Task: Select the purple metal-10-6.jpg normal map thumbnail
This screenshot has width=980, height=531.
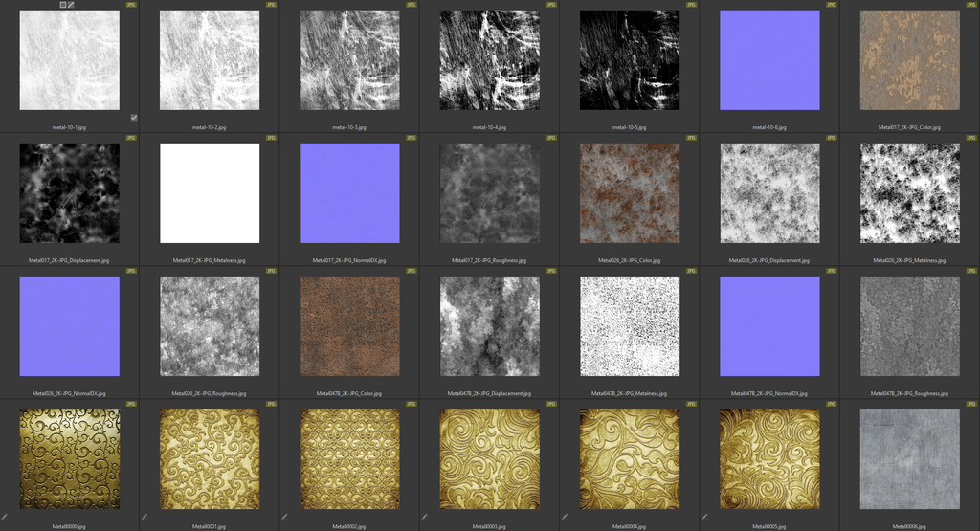Action: (x=769, y=60)
